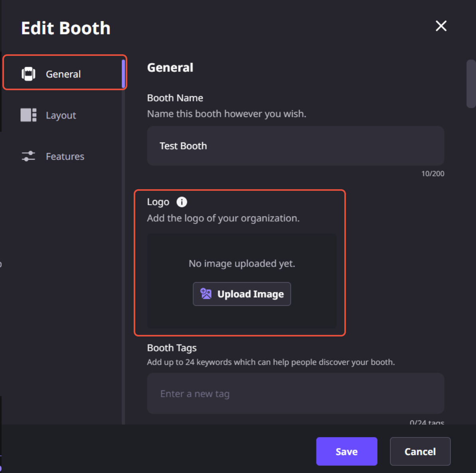Click the 24 keywords description text
The image size is (476, 473).
[x=271, y=362]
